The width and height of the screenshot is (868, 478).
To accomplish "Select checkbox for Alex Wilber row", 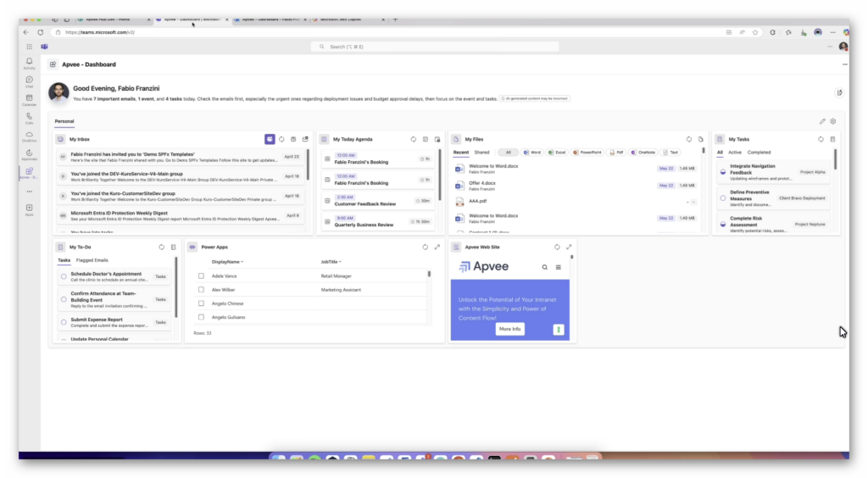I will 201,290.
